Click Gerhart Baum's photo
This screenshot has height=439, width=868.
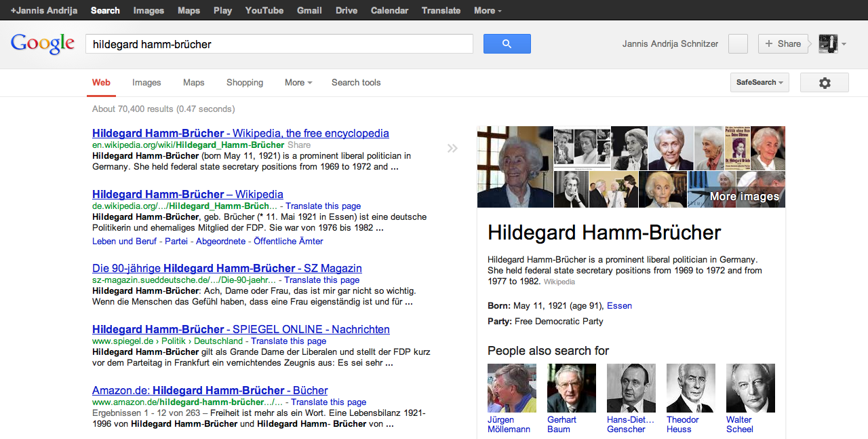coord(572,388)
